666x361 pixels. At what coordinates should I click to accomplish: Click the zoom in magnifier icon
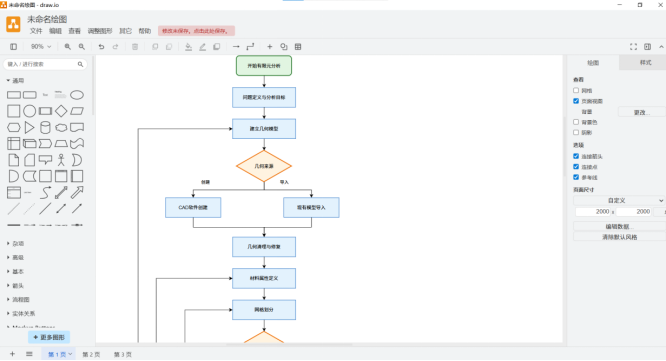point(68,47)
